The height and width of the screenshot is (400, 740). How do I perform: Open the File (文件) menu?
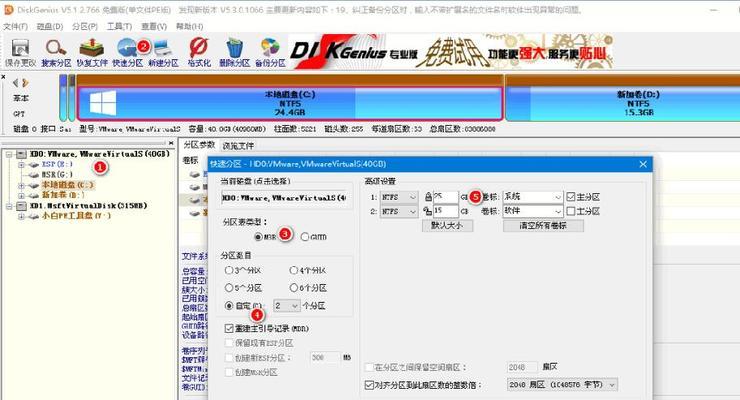point(15,26)
